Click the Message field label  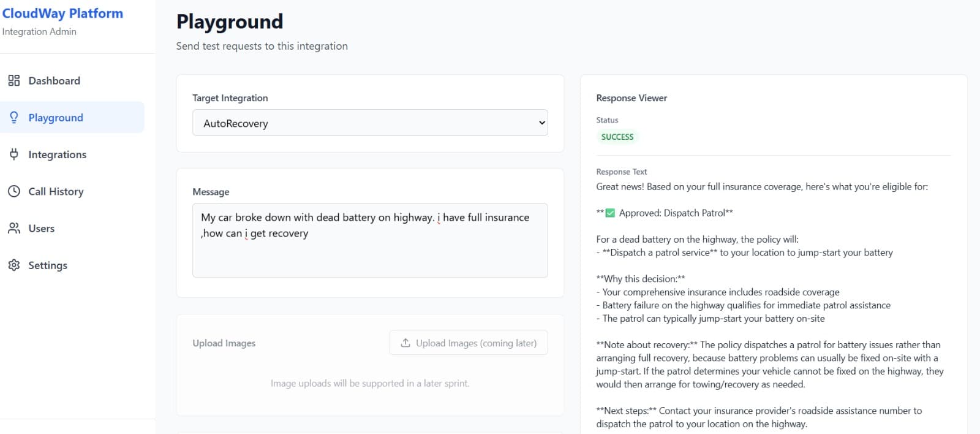pyautogui.click(x=211, y=192)
